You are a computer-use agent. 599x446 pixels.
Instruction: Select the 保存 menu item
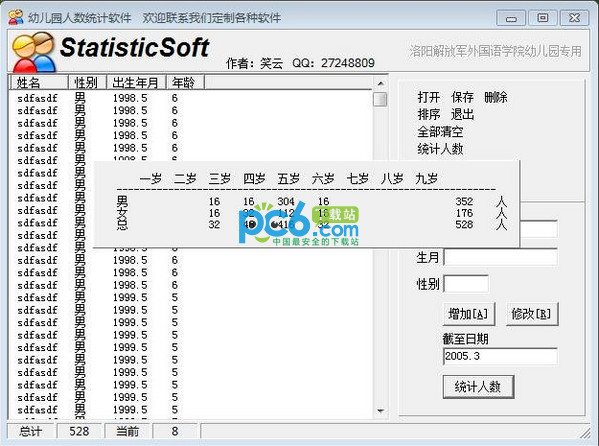pos(462,97)
